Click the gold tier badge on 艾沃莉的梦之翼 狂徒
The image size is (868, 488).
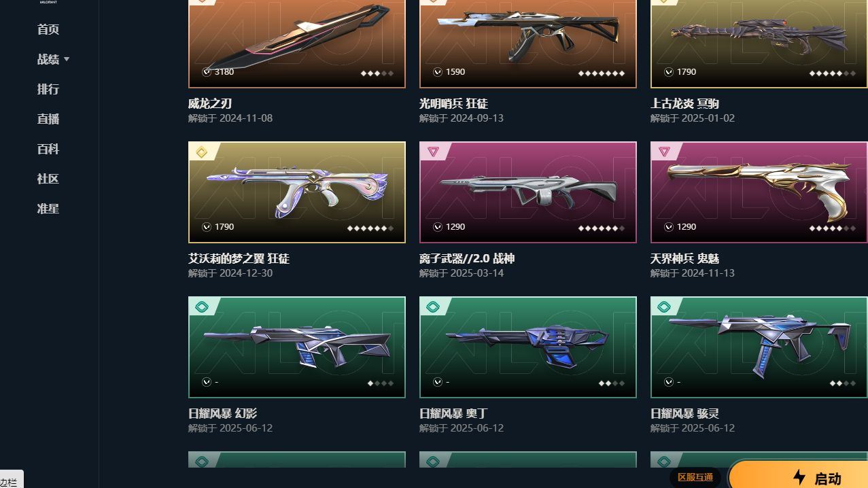click(201, 152)
